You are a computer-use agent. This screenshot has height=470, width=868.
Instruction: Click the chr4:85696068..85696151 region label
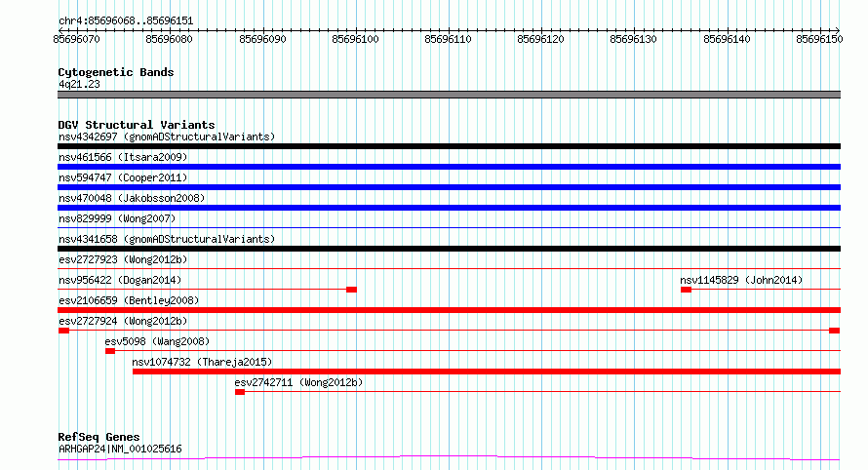(126, 21)
